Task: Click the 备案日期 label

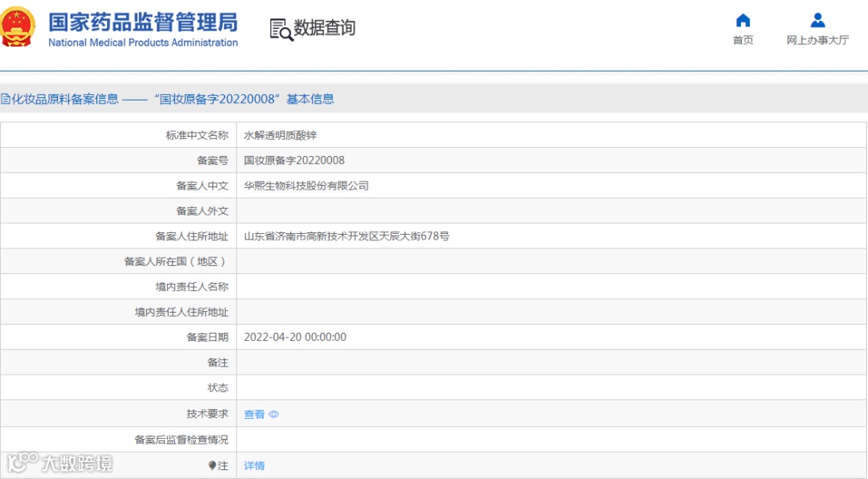Action: pos(207,338)
